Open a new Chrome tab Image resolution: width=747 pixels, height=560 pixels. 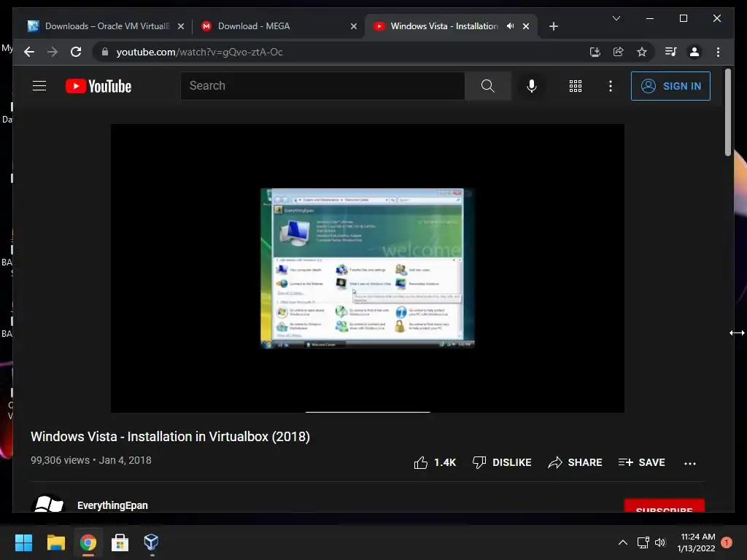(x=554, y=26)
